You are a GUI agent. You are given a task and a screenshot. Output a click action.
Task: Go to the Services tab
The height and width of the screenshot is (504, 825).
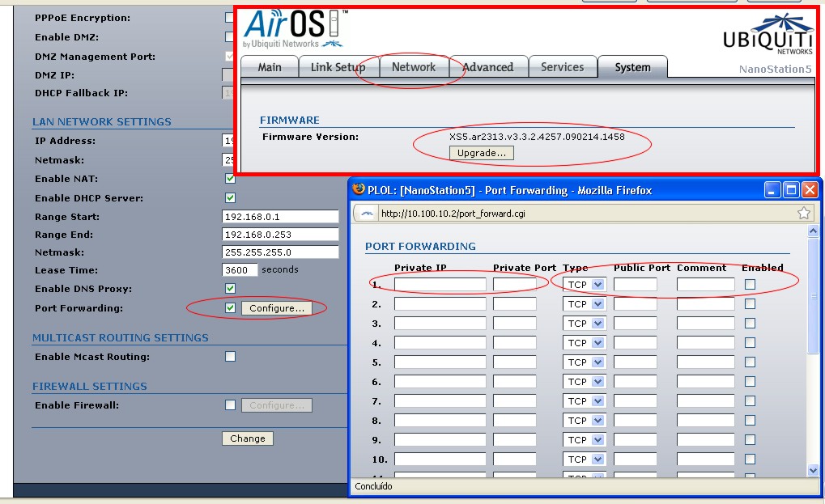pyautogui.click(x=563, y=67)
